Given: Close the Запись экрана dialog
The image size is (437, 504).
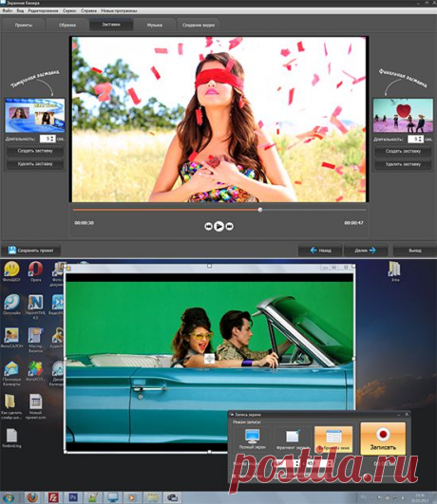Looking at the screenshot, I should [407, 415].
